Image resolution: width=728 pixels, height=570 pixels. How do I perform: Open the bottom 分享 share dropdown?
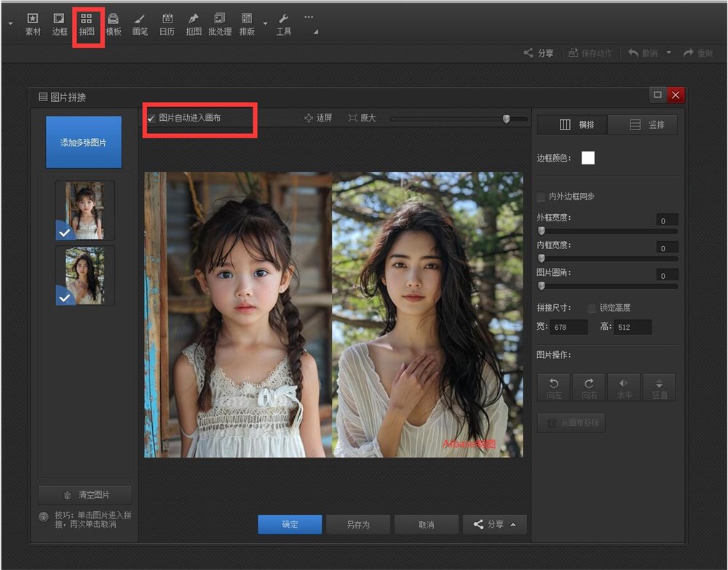pos(494,525)
